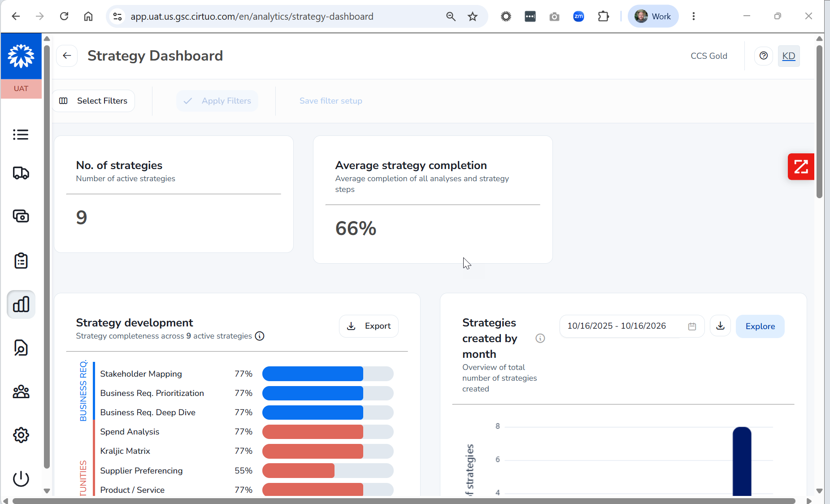Select the analytics bar chart sidebar icon

click(x=21, y=304)
